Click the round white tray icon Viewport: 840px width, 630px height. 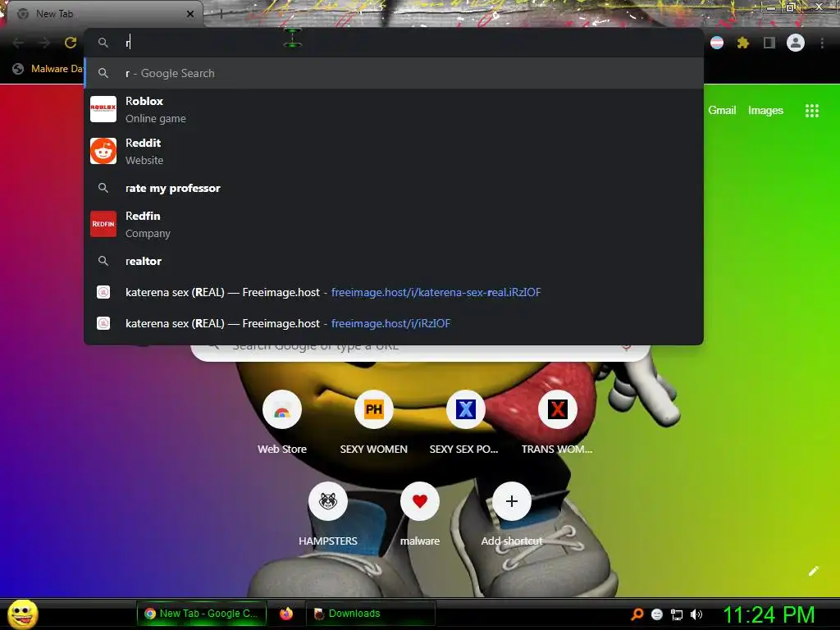(657, 614)
